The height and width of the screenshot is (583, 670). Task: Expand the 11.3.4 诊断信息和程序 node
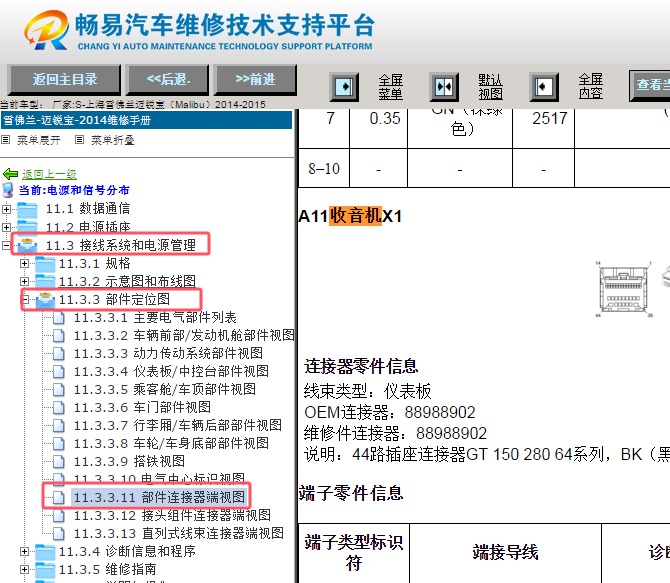tap(24, 551)
